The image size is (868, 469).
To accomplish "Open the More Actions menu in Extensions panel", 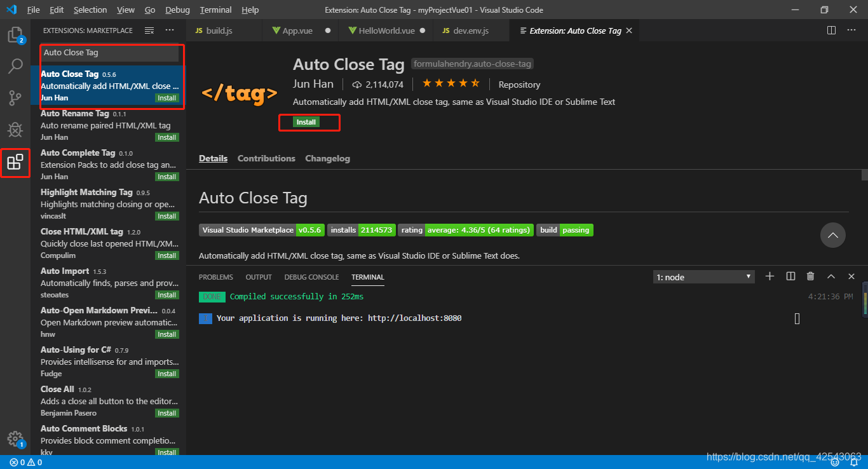I will coord(169,29).
